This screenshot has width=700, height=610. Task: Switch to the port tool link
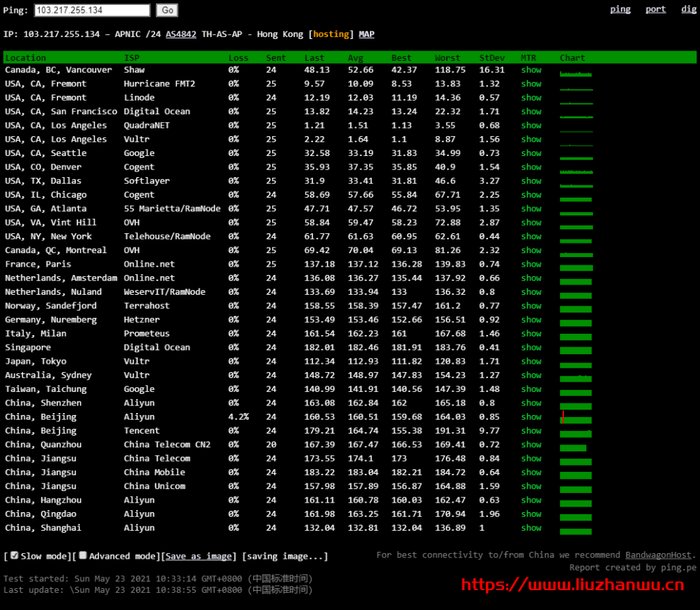pos(656,9)
